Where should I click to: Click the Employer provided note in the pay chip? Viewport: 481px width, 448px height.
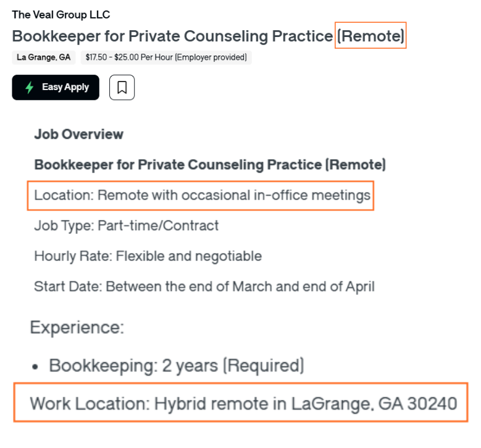coord(211,57)
